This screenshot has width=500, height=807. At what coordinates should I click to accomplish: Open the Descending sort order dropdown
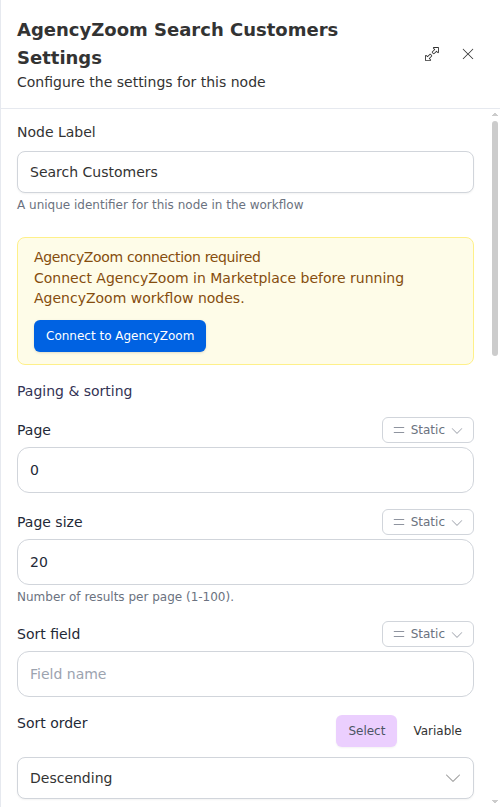tap(245, 778)
